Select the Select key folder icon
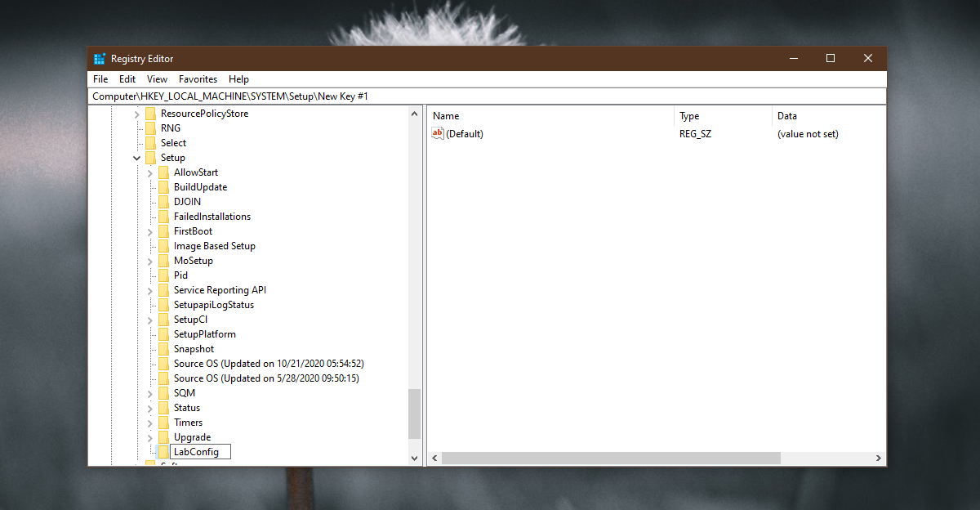This screenshot has width=980, height=510. (150, 143)
